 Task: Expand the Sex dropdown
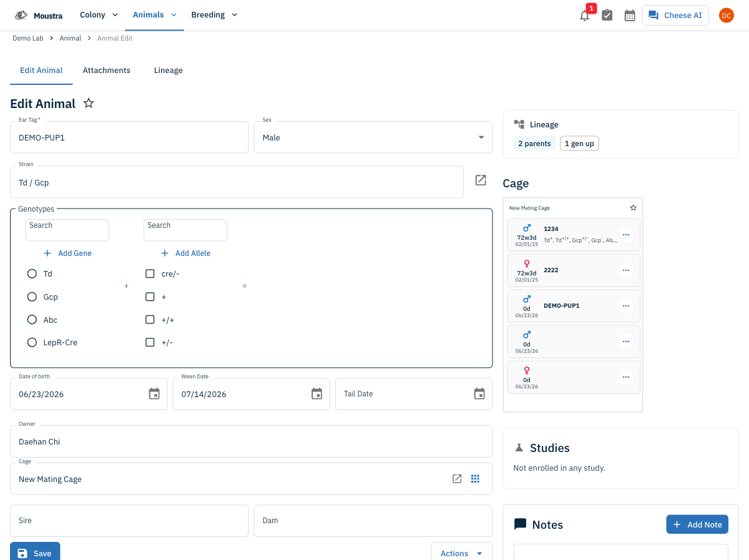[x=373, y=137]
